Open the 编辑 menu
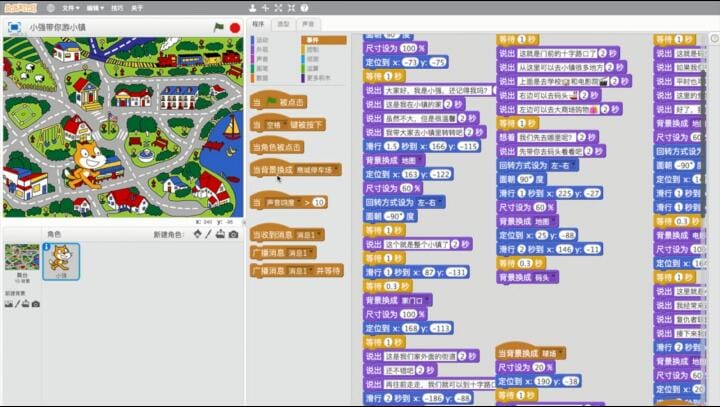The image size is (720, 407). coord(97,7)
